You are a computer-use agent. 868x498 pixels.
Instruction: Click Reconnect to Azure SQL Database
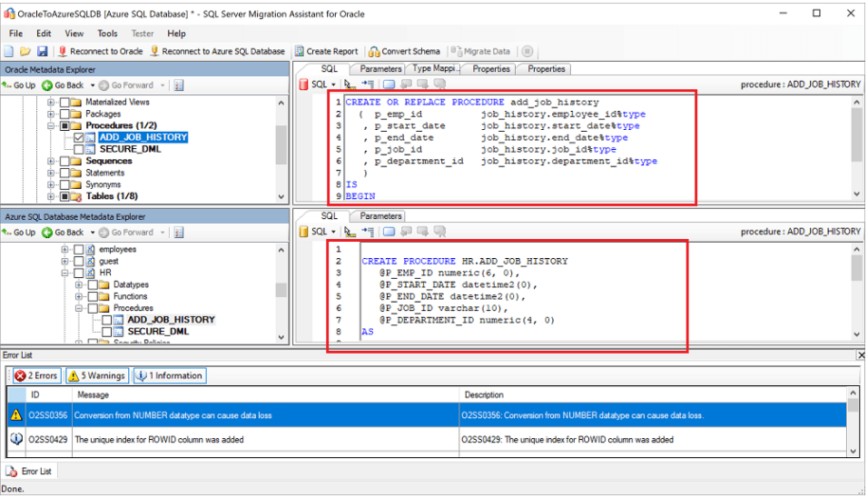217,52
